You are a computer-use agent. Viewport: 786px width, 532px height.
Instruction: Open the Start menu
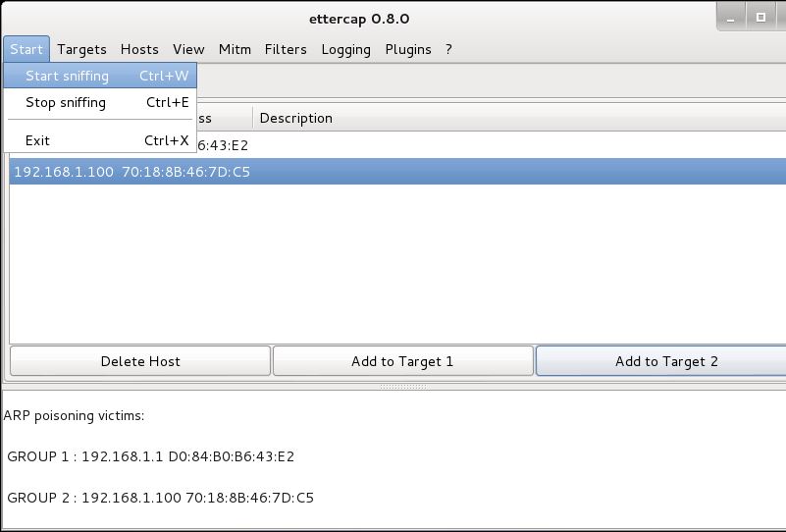pos(26,49)
